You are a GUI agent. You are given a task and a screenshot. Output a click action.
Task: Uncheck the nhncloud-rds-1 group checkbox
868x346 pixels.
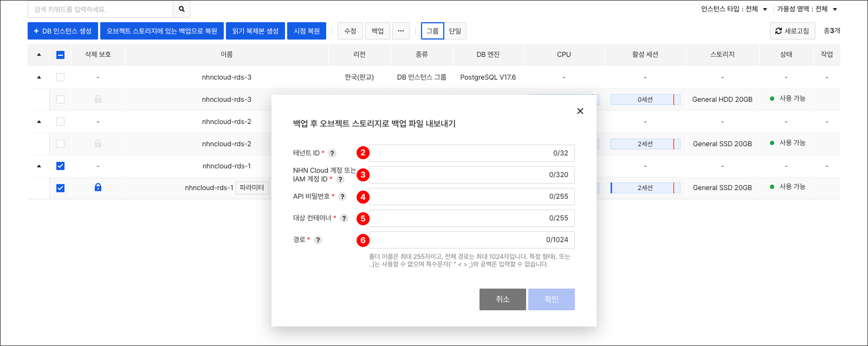(x=60, y=166)
